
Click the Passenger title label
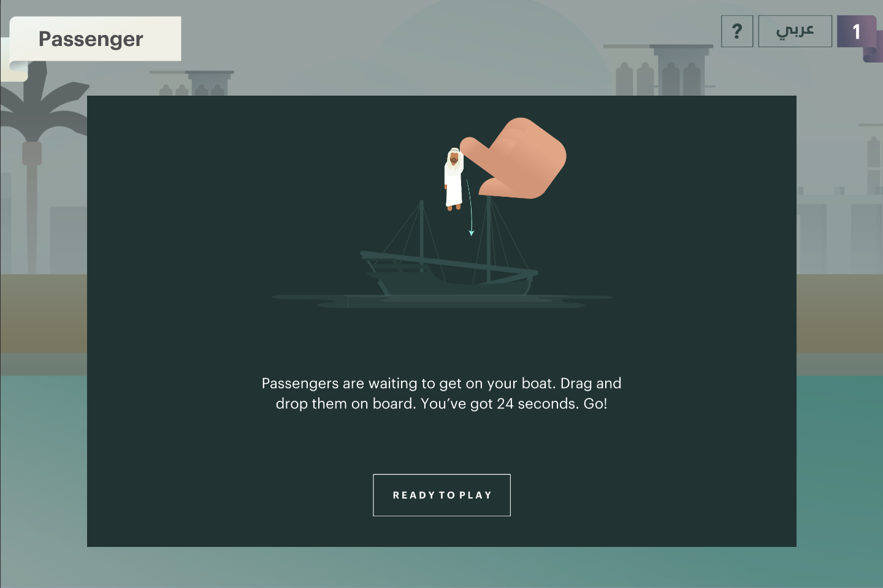(91, 39)
